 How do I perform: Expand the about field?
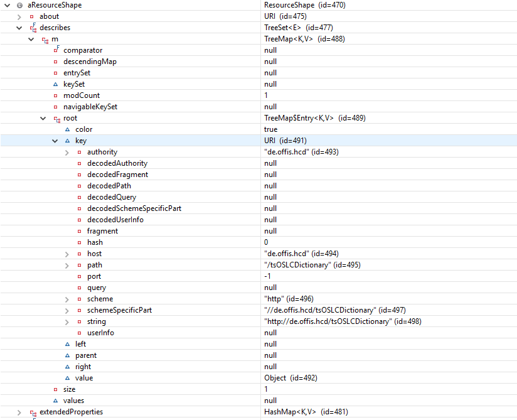tap(19, 17)
